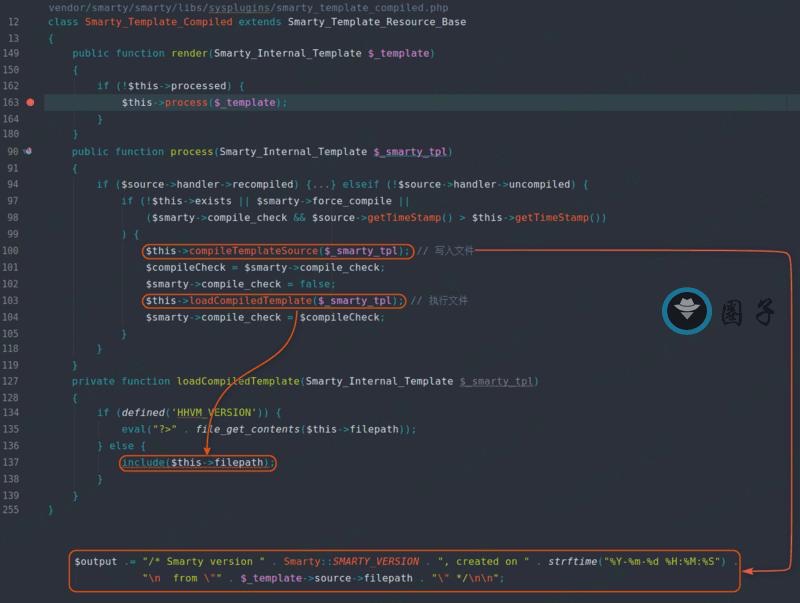This screenshot has height=603, width=800.
Task: Click line number 100 in the gutter
Action: coord(12,251)
